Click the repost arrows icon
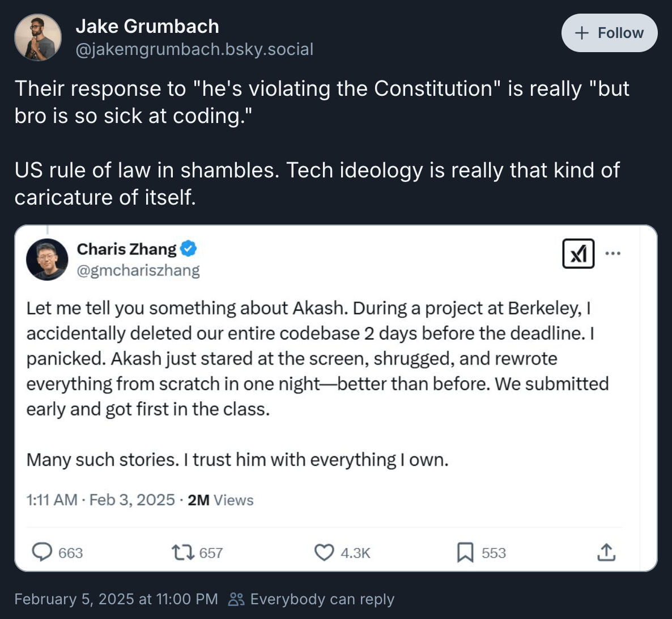The height and width of the screenshot is (619, 672). click(x=183, y=552)
